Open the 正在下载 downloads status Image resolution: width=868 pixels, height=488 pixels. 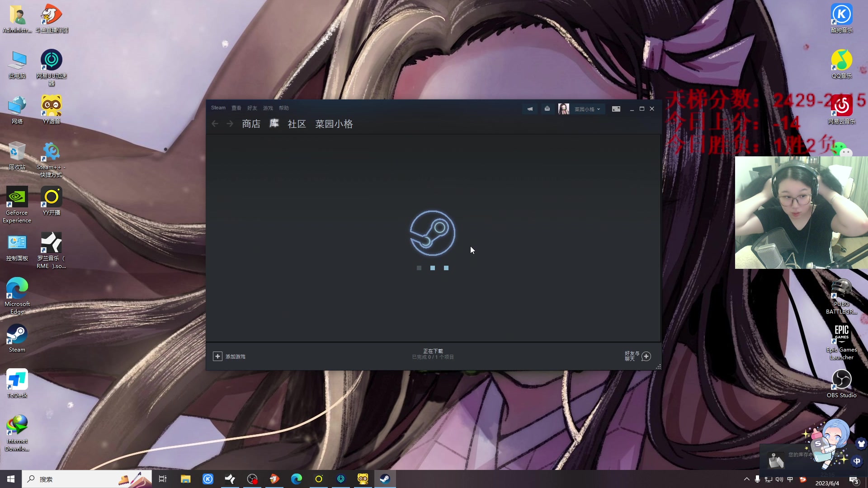(x=433, y=354)
